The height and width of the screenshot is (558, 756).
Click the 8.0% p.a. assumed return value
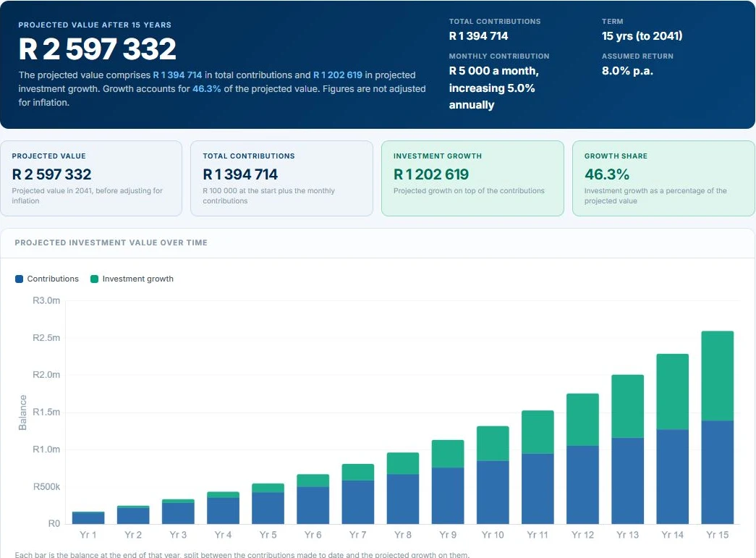coord(627,70)
